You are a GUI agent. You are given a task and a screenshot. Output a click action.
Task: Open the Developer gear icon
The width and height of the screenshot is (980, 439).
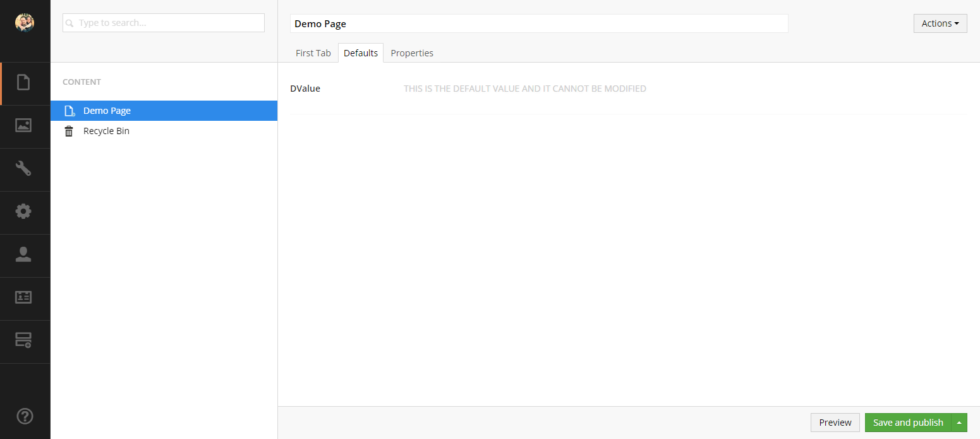(x=23, y=211)
